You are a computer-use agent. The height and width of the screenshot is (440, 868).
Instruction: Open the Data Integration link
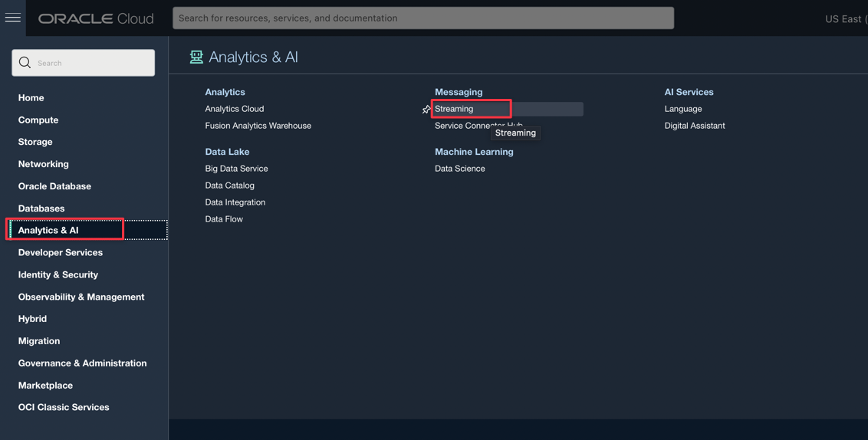[235, 202]
